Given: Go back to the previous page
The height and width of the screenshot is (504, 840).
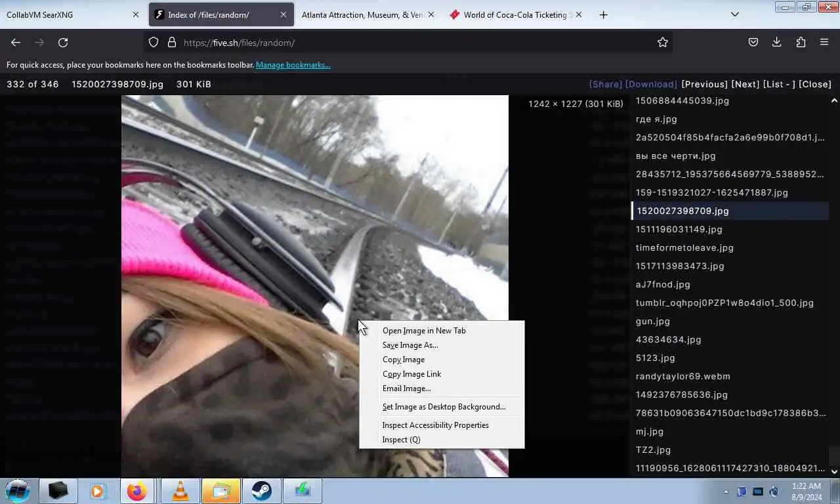Looking at the screenshot, I should [x=16, y=42].
